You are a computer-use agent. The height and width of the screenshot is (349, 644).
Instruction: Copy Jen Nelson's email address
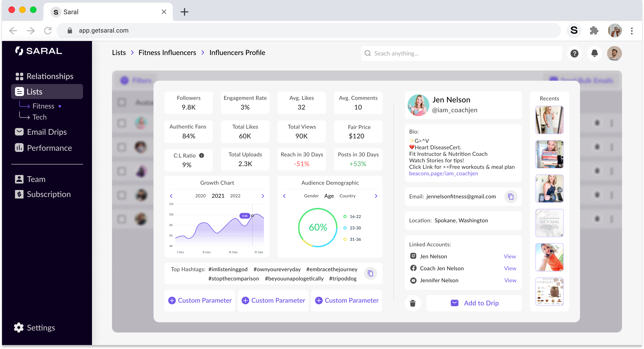(x=511, y=197)
